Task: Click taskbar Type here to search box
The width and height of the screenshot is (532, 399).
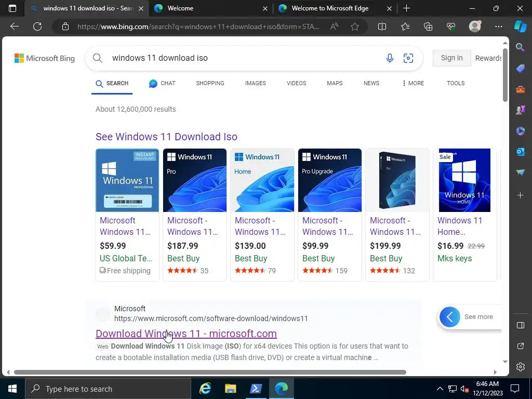Action: (108, 389)
